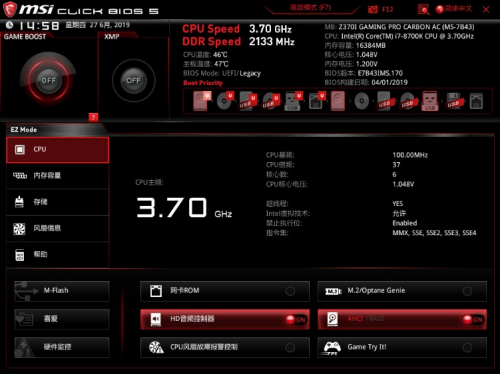500x374 pixels.
Task: Open the 风扇信息 fan info tab
Action: tap(58, 228)
